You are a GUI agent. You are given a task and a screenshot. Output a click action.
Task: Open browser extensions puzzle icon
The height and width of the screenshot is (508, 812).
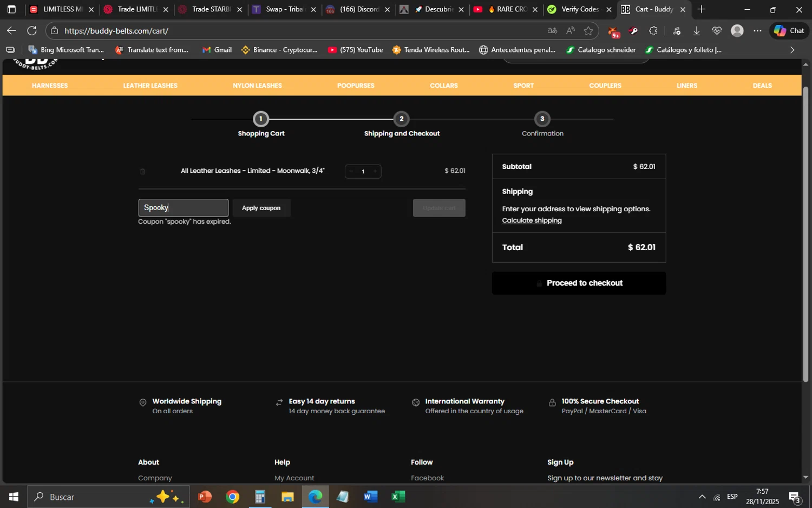click(653, 31)
